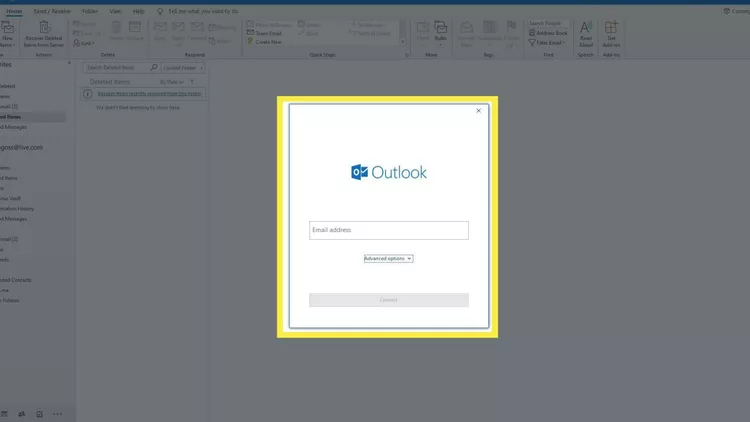
Task: Open the Quick Steps dialog launcher
Action: coord(407,55)
